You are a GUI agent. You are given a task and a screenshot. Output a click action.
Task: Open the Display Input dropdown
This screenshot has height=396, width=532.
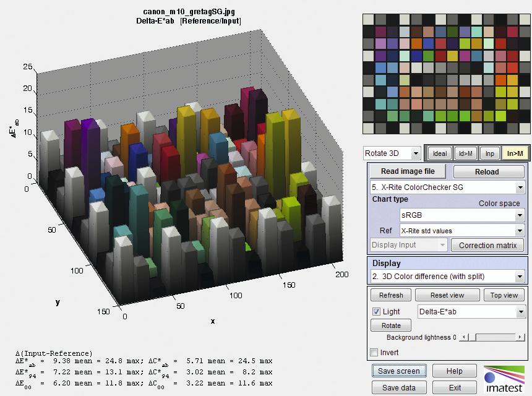(x=408, y=245)
